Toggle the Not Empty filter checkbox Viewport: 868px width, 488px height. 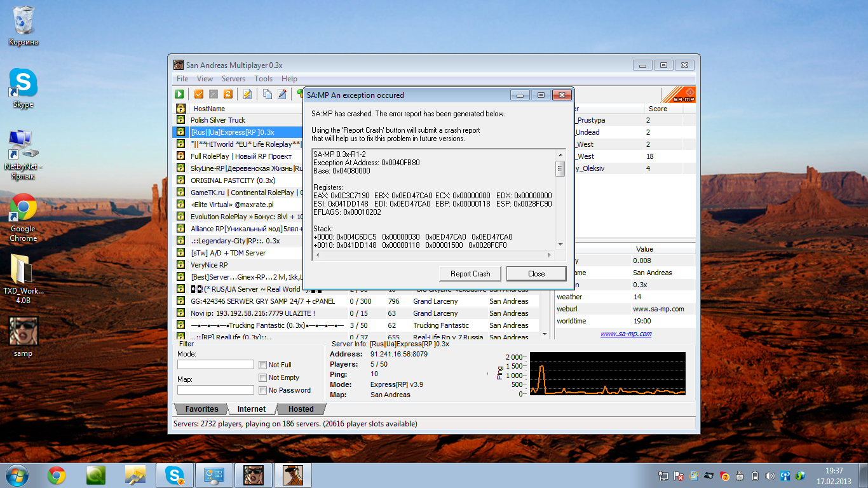pyautogui.click(x=263, y=377)
